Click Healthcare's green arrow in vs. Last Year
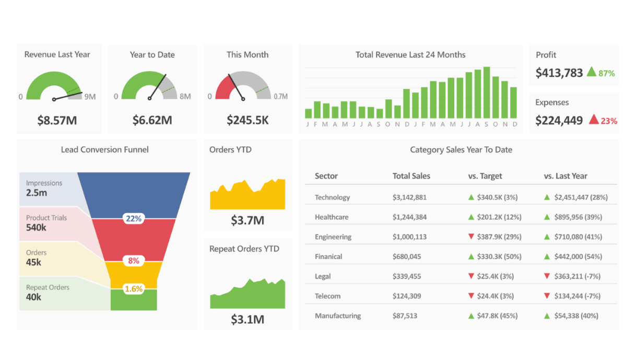 (x=547, y=217)
